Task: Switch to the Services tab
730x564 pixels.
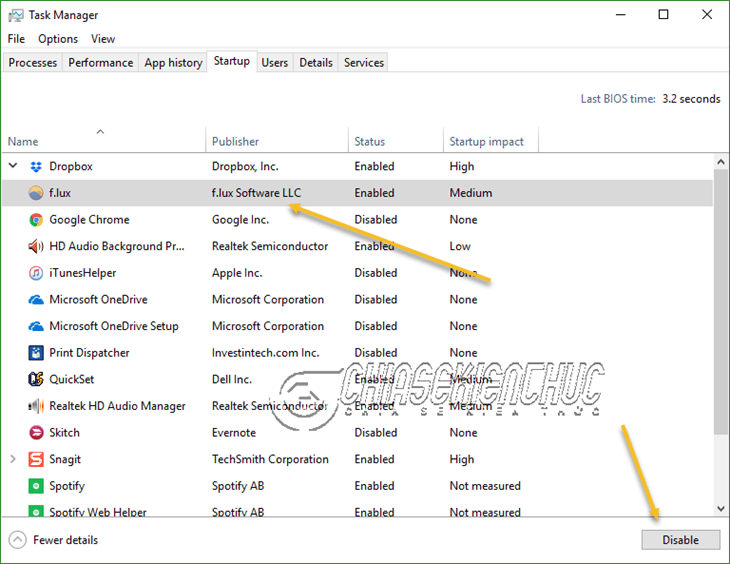Action: click(x=364, y=62)
